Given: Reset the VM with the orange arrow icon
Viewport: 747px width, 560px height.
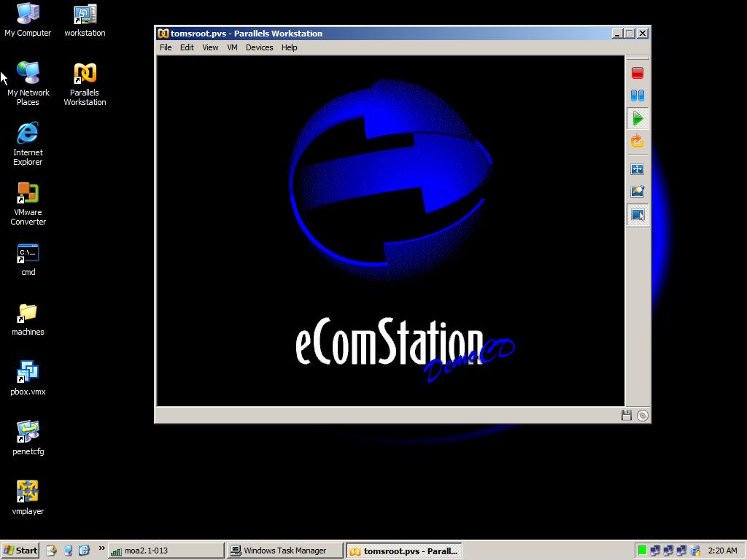Looking at the screenshot, I should point(637,141).
